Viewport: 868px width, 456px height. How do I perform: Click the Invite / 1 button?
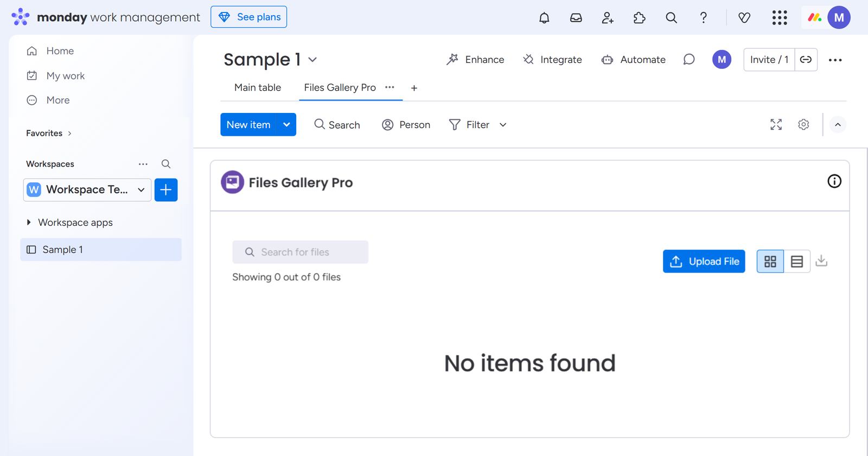769,60
